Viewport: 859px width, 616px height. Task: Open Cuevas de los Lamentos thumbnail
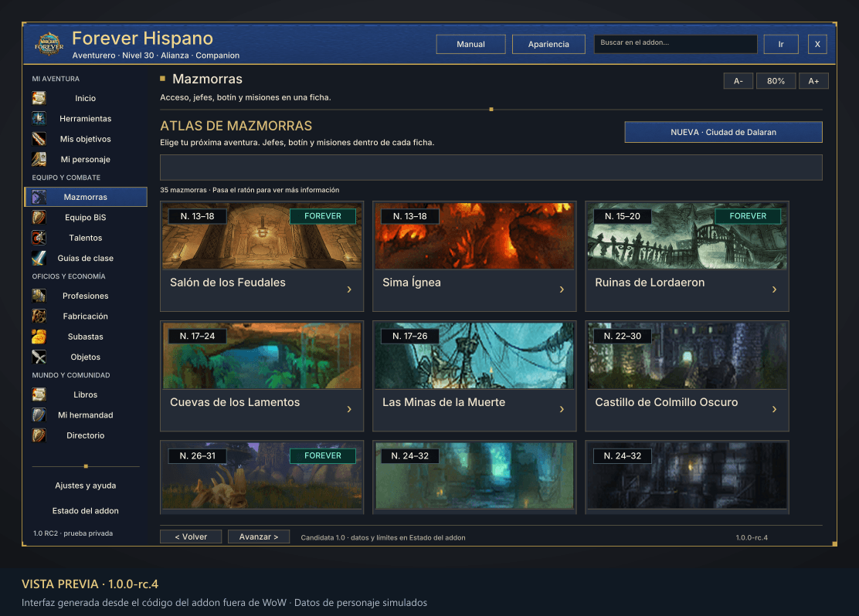[262, 356]
